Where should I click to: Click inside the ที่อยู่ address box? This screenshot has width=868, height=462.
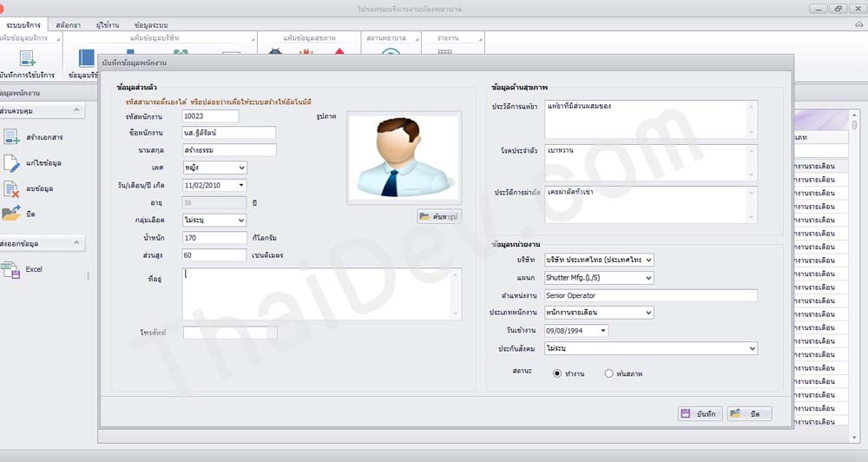tap(322, 294)
